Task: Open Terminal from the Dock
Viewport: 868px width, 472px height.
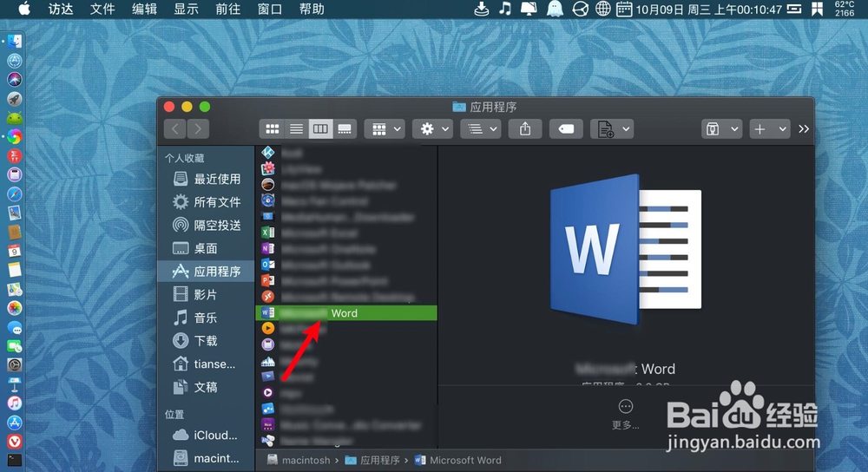Action: click(15, 460)
